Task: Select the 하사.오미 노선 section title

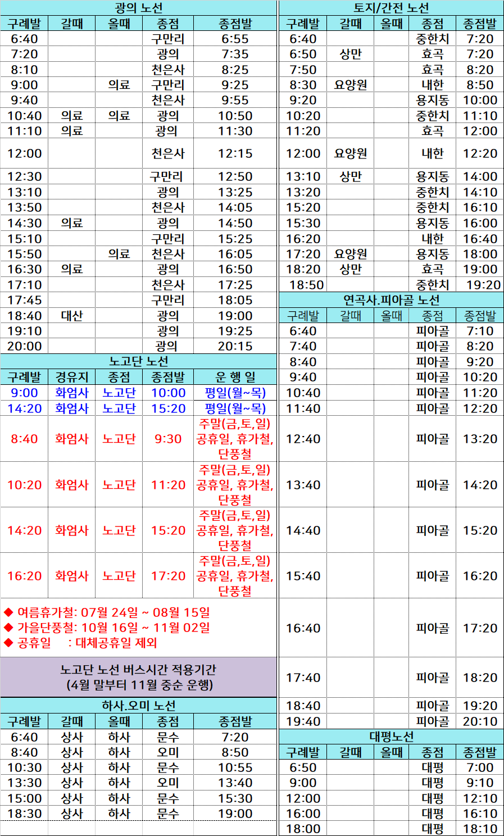Action: tap(138, 706)
